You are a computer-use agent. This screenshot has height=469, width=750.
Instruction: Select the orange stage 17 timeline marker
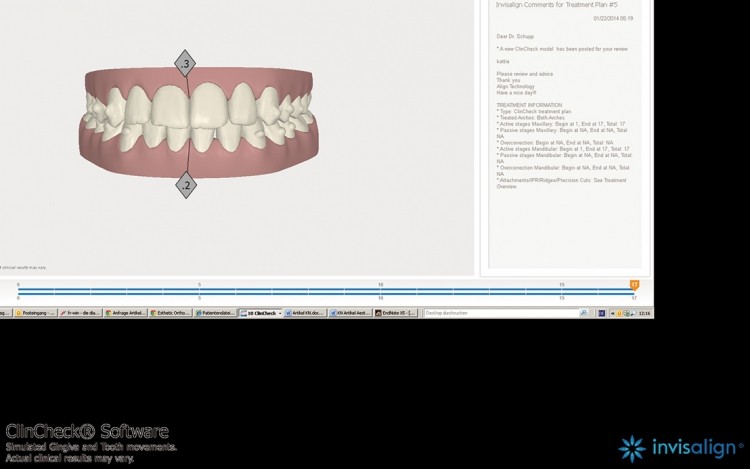[634, 285]
